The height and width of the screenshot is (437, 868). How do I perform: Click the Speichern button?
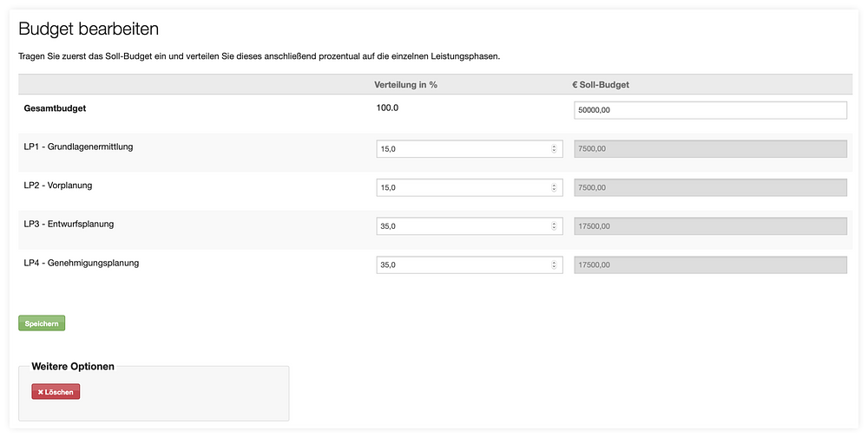click(x=42, y=323)
